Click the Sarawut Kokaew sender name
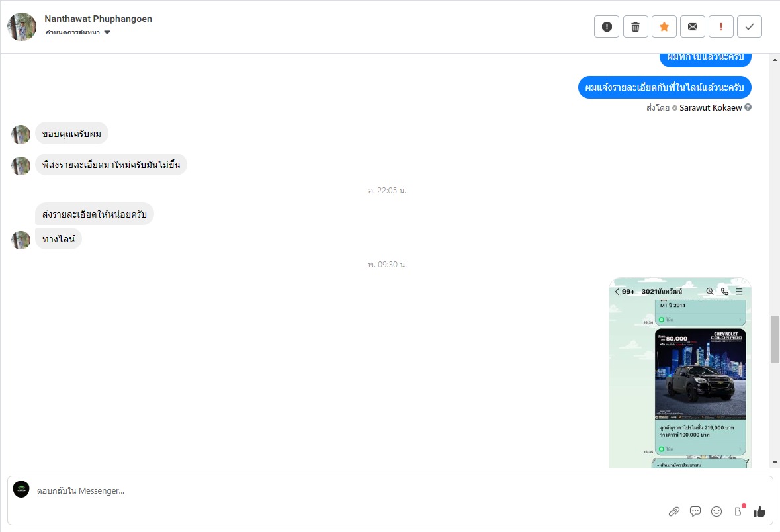 click(711, 107)
